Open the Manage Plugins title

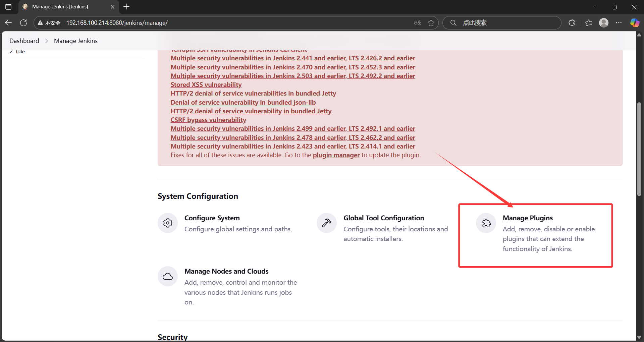click(528, 218)
